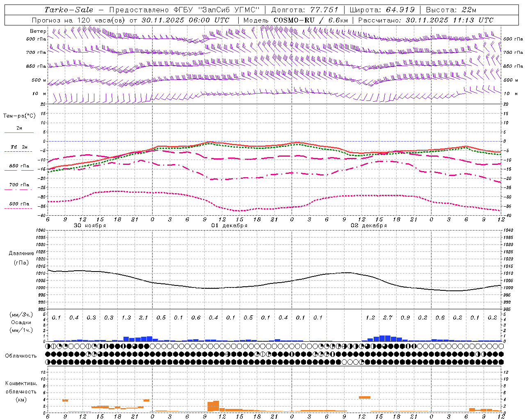This screenshot has width=525, height=420.
Task: Click the "Рассчитано: 30.11.2025 11:13 UTC" text
Action: pos(426,20)
